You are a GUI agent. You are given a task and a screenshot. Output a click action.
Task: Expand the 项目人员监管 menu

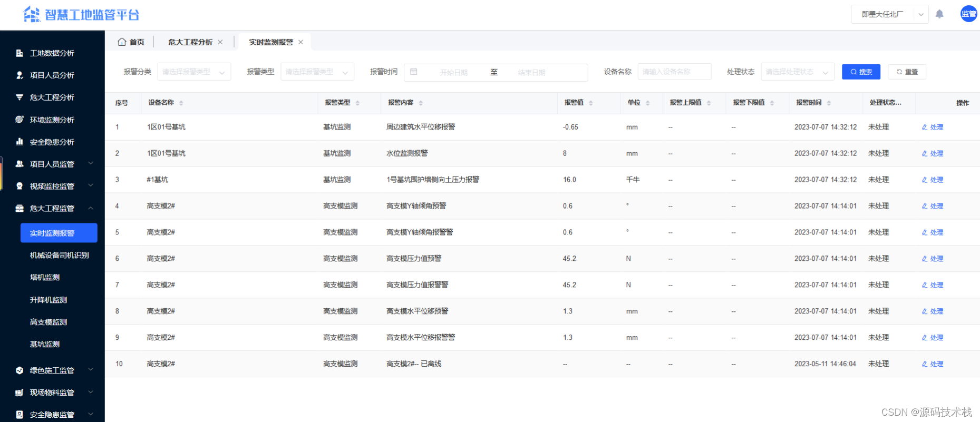click(x=91, y=163)
